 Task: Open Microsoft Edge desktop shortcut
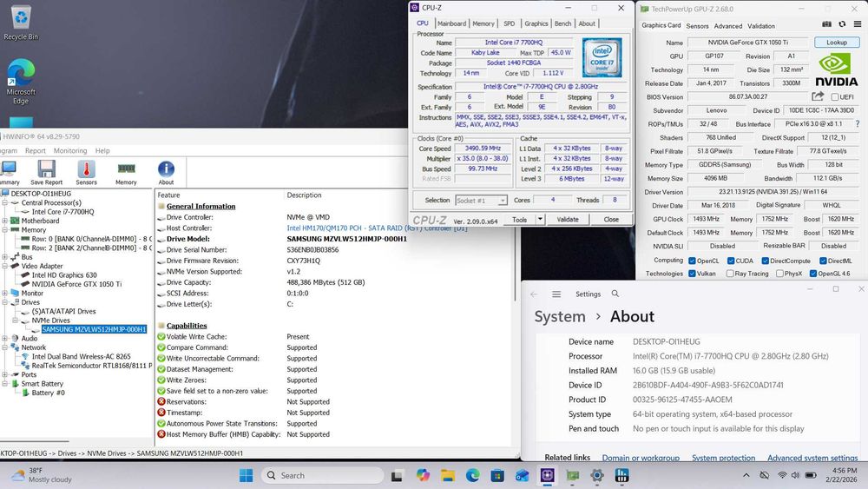coord(21,82)
